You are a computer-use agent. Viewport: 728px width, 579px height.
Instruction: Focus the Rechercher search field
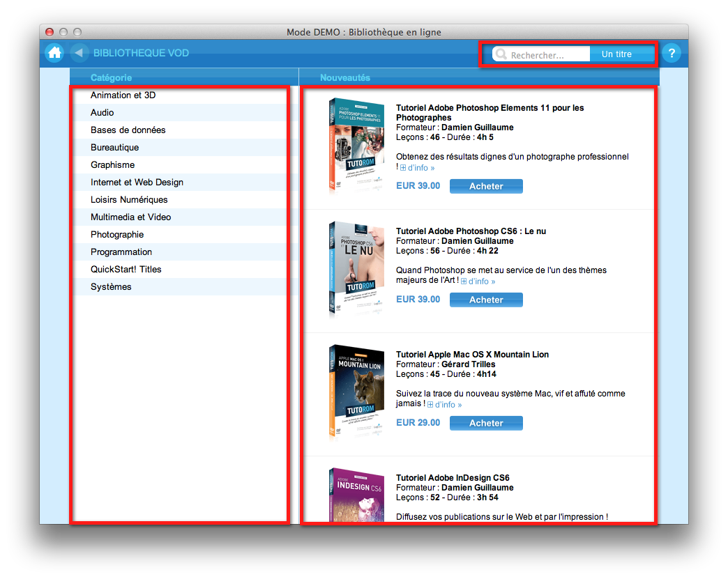(x=541, y=54)
